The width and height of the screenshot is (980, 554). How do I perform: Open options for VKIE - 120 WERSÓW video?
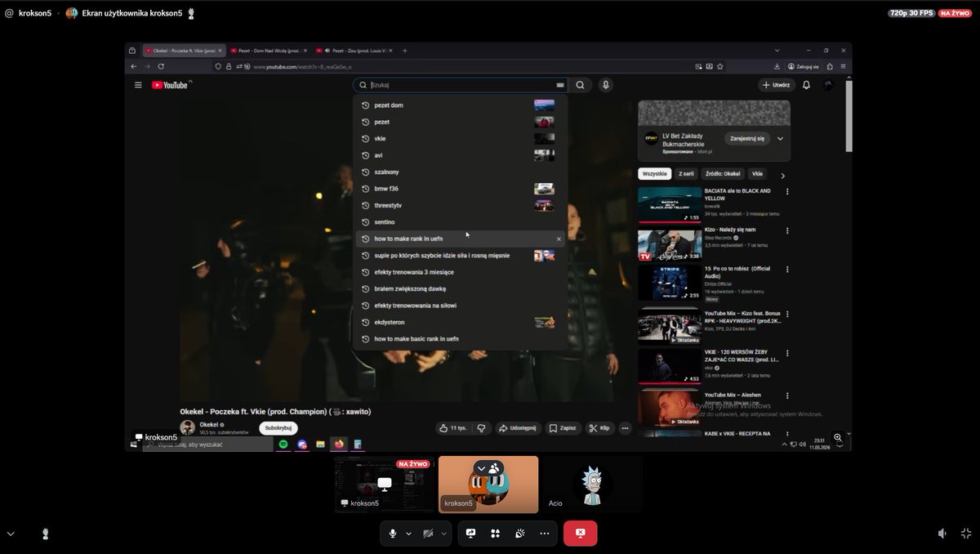pos(787,352)
